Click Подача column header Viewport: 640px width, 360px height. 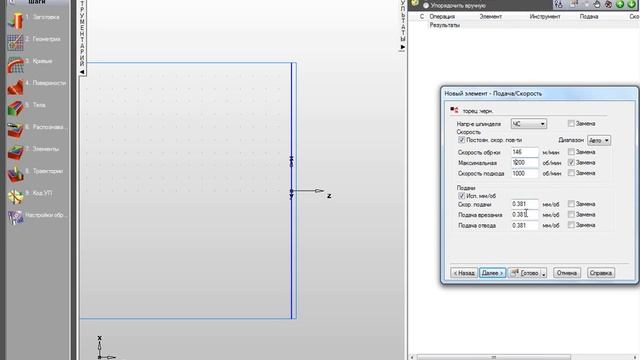point(589,16)
